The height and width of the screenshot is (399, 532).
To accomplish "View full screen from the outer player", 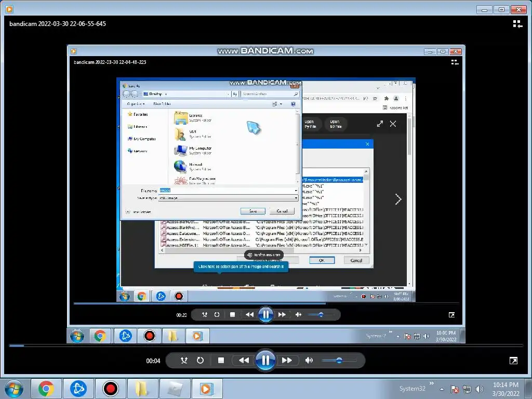I will point(514,361).
